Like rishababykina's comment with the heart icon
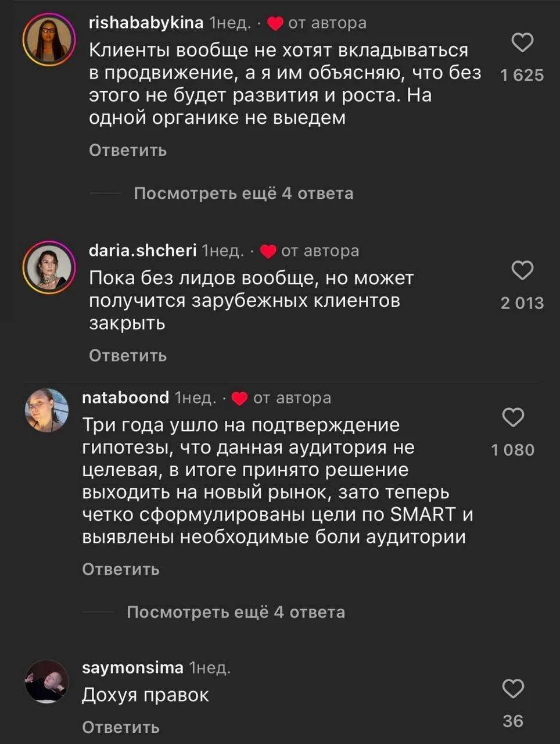This screenshot has height=744, width=560. click(522, 42)
